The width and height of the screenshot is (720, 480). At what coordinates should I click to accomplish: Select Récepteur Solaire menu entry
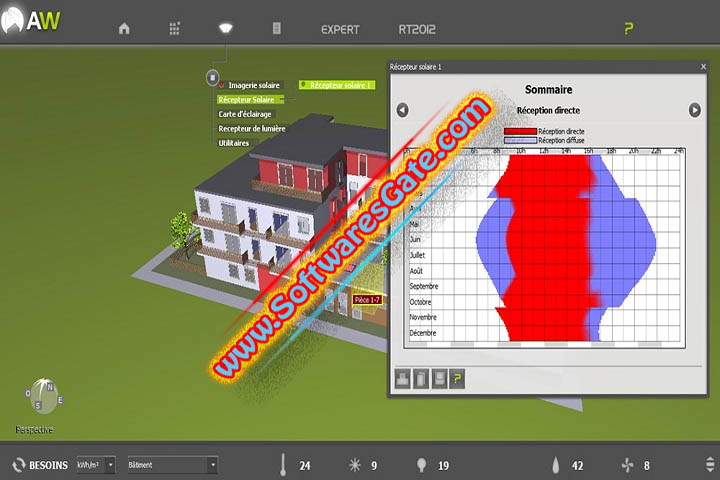coord(250,100)
